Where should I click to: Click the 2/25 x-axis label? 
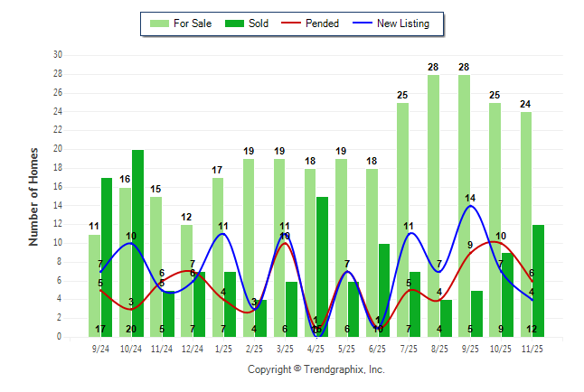(x=255, y=346)
